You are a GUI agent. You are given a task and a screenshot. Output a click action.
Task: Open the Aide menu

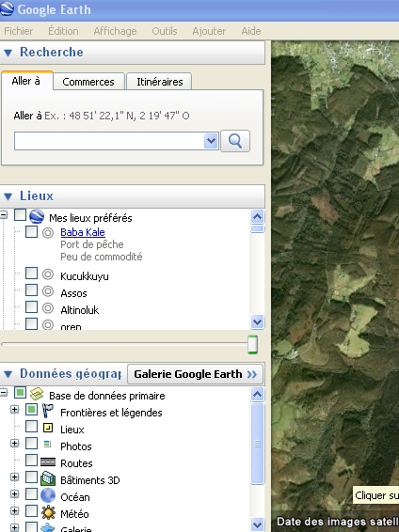click(x=251, y=31)
